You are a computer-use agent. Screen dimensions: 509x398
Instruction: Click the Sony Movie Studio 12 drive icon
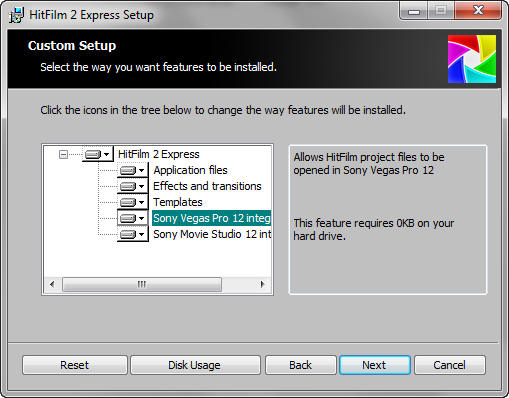[x=128, y=234]
